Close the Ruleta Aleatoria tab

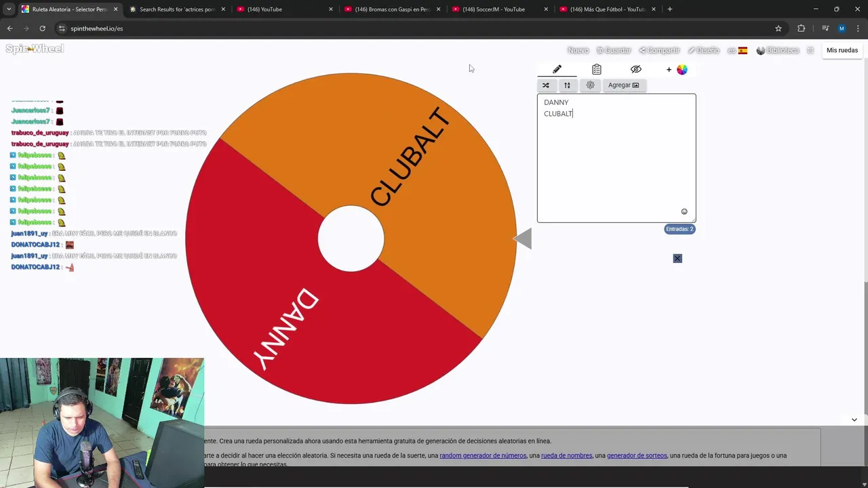(x=115, y=9)
